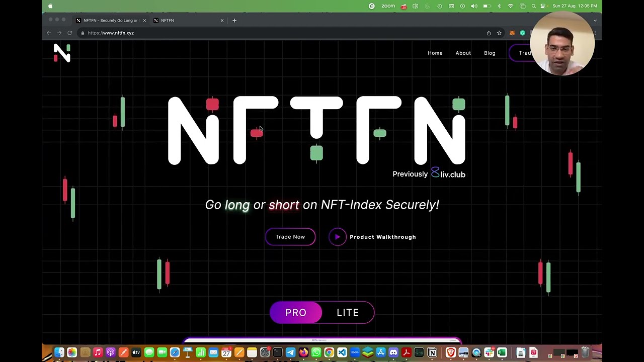The height and width of the screenshot is (362, 644).
Task: Open the volume control in menu bar
Action: click(x=474, y=6)
